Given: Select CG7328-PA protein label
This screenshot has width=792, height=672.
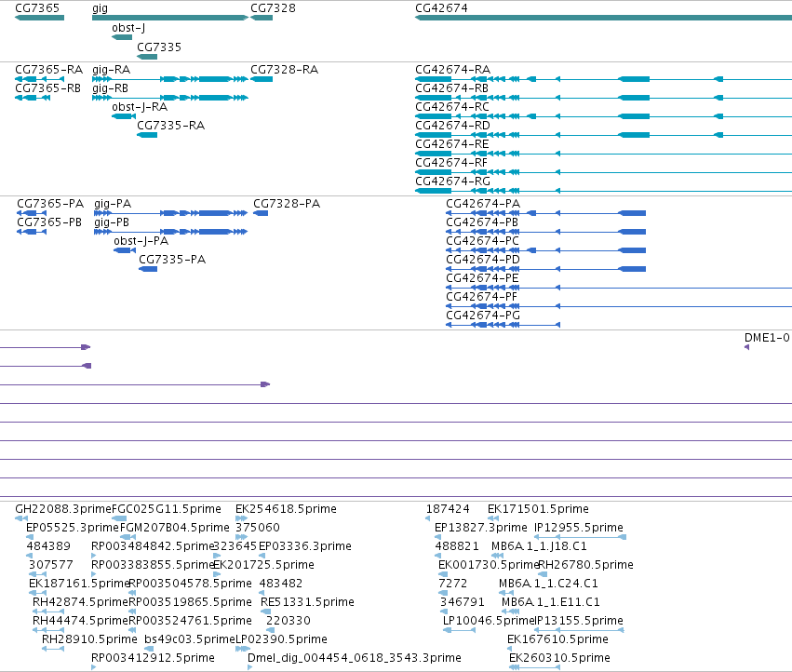Looking at the screenshot, I should pos(287,204).
